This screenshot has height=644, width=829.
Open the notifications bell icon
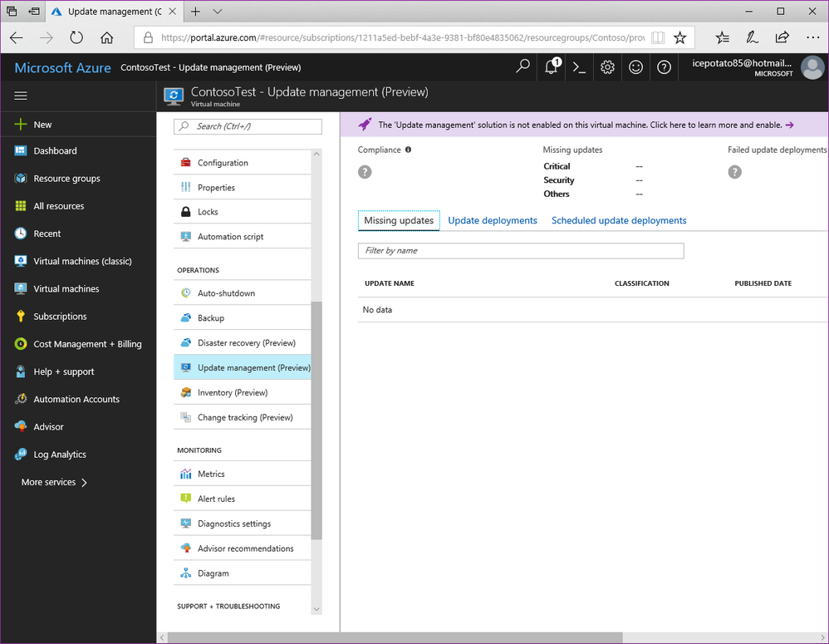point(552,66)
